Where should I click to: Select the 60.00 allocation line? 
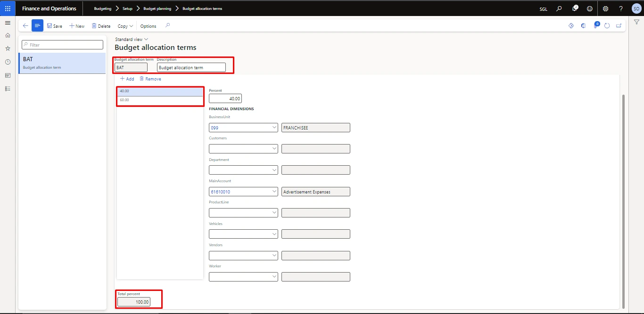(x=160, y=100)
